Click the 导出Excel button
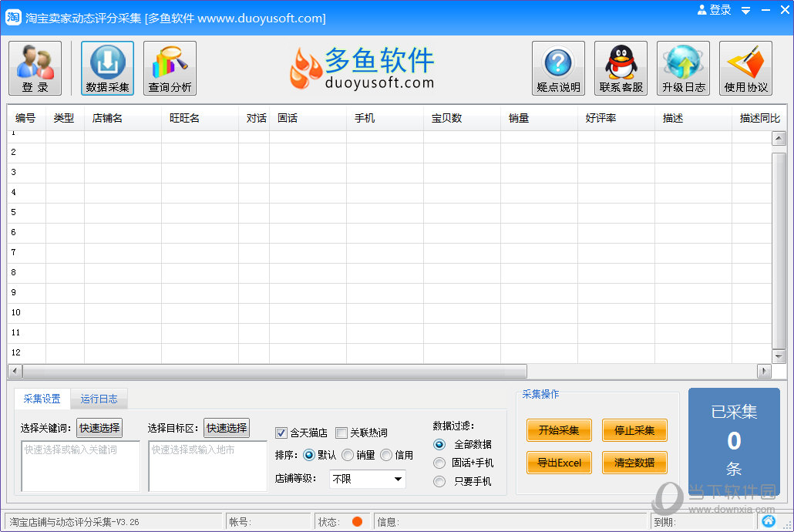 (x=559, y=463)
